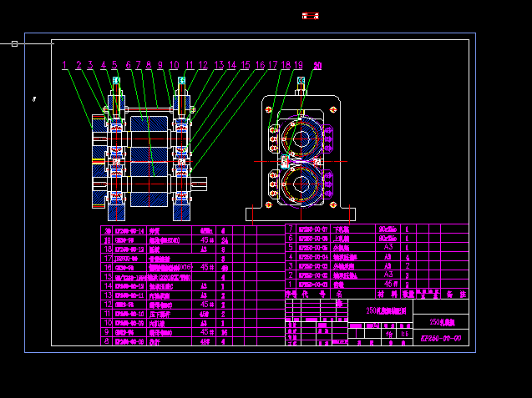The width and height of the screenshot is (532, 398).
Task: Click parts list row number 7 cell
Action: (291, 229)
